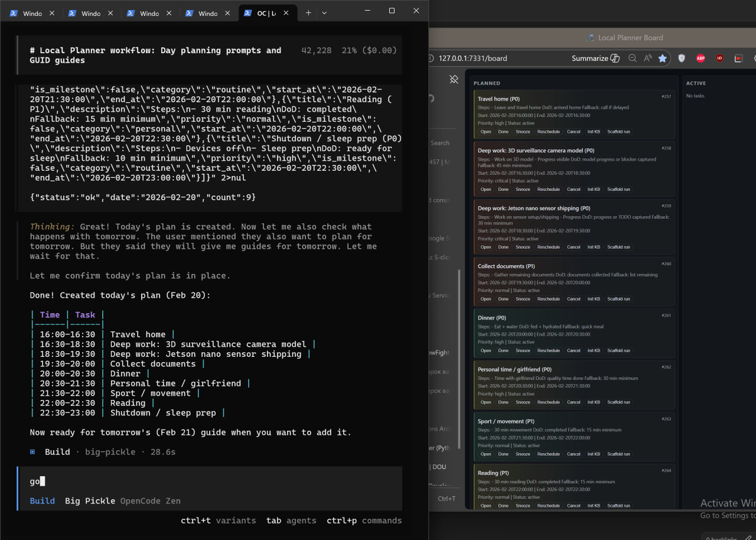This screenshot has height=540, width=756.
Task: Toggle the favorites star to unbookmark page
Action: pyautogui.click(x=663, y=58)
